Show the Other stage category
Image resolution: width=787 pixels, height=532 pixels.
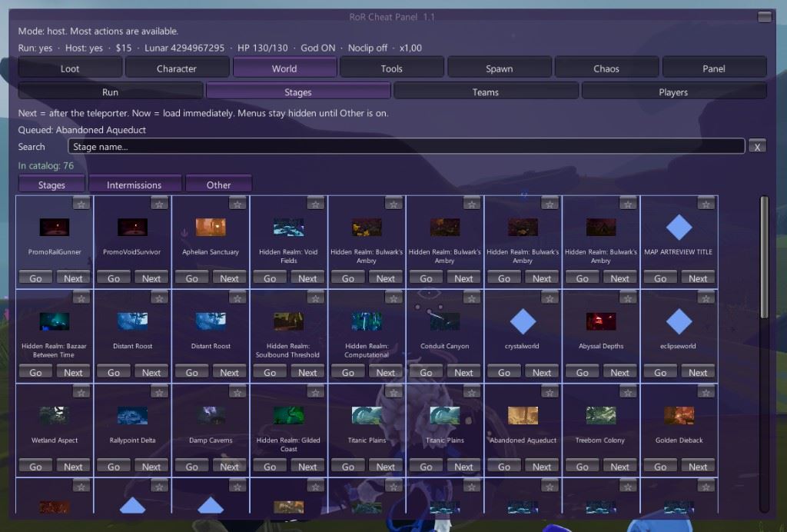219,185
